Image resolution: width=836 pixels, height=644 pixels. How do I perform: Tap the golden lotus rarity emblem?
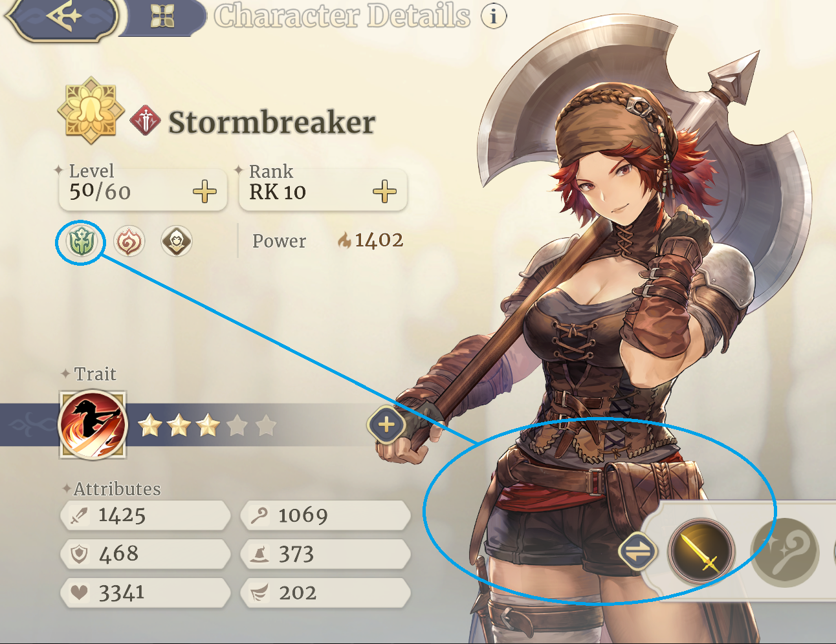(91, 111)
